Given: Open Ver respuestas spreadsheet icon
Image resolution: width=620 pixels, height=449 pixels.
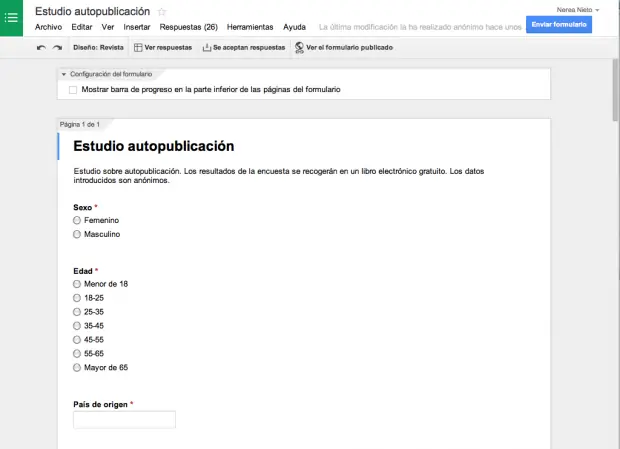Looking at the screenshot, I should coord(139,47).
